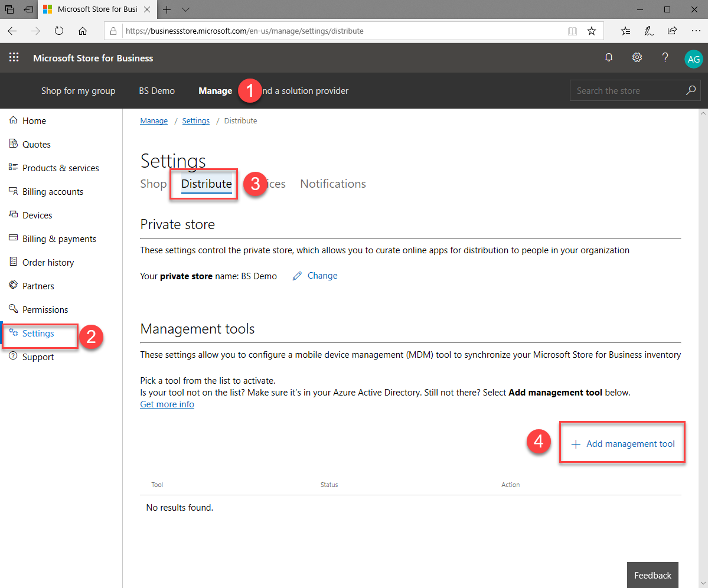Click the set tabs aside icon
708x588 pixels.
(x=28, y=9)
